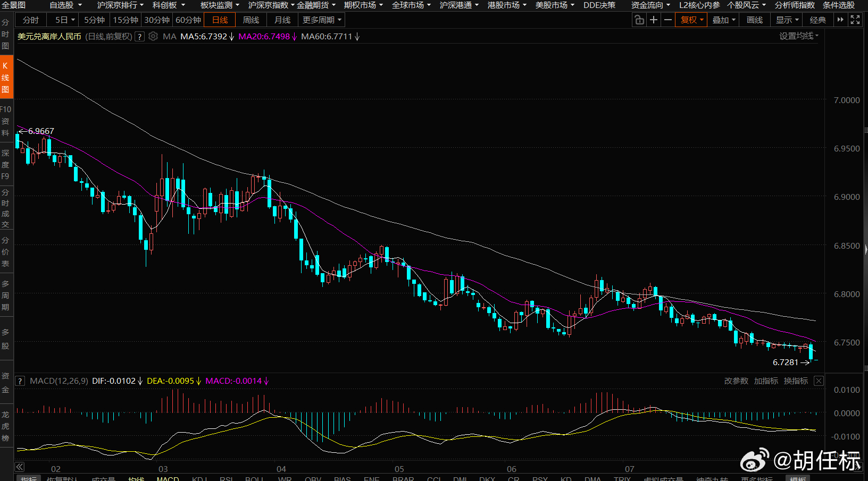The width and height of the screenshot is (868, 481).
Task: Expand the 个股风云 menu
Action: [x=747, y=5]
